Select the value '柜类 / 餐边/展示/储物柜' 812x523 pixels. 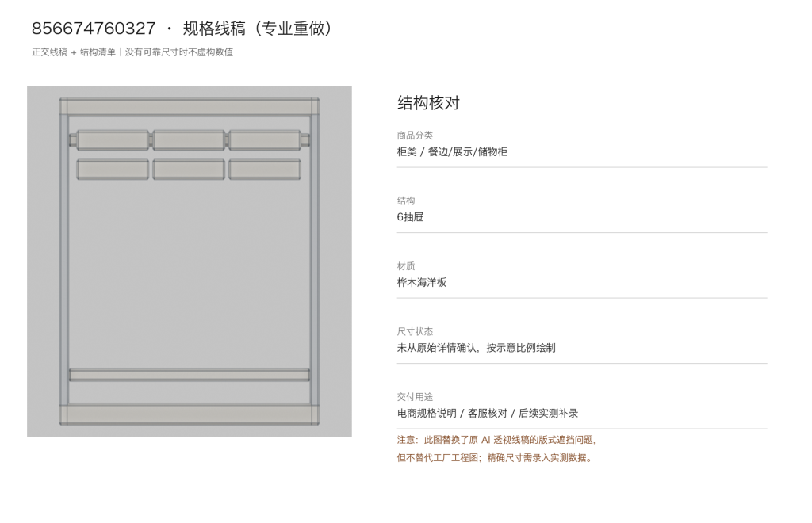click(x=452, y=151)
